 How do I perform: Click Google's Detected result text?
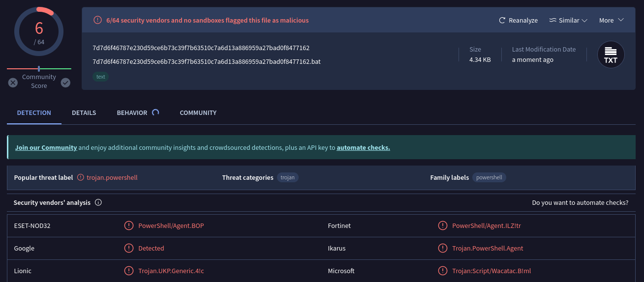(151, 248)
